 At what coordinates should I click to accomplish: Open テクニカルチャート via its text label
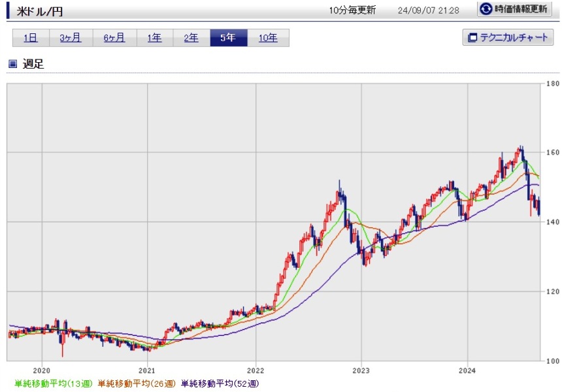click(x=514, y=38)
